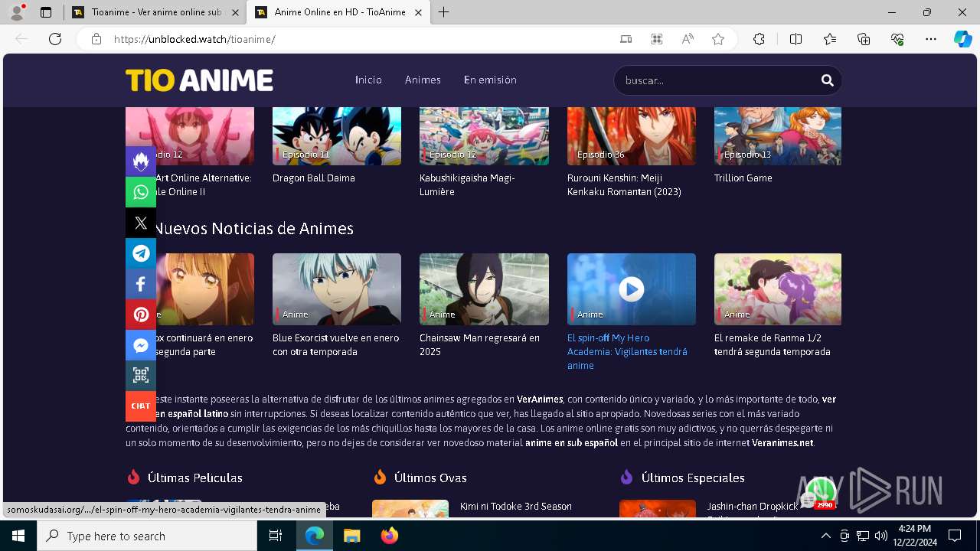Open Kimi ni Todoke 3rd Season link
Viewport: 980px width, 551px height.
[516, 506]
